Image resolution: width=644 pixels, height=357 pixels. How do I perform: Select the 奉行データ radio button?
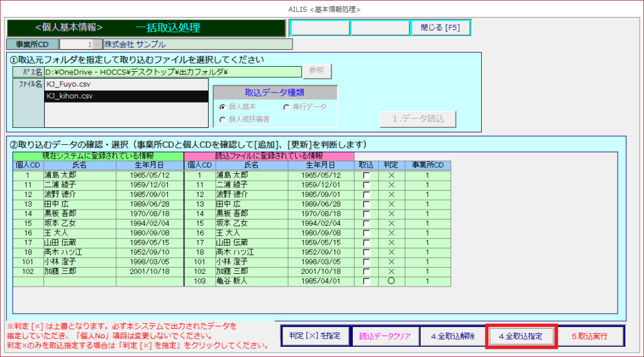[287, 107]
